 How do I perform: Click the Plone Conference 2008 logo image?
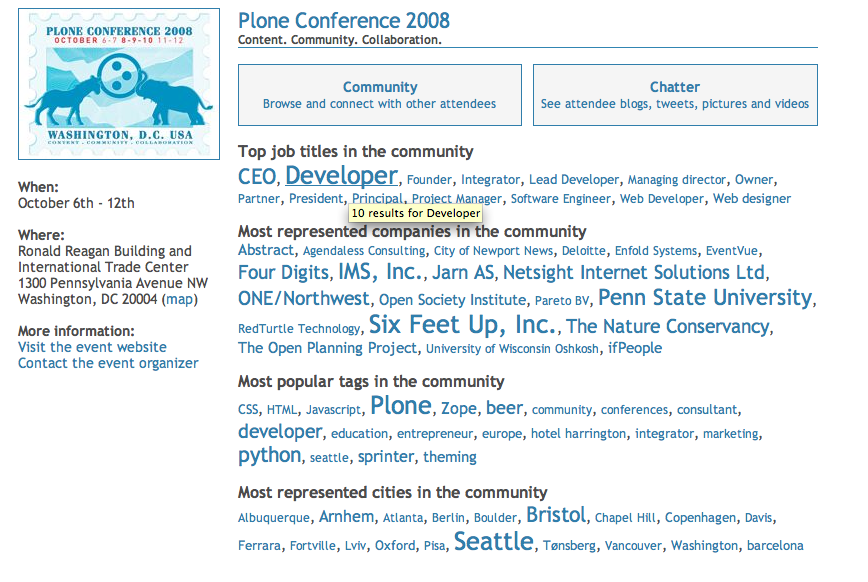120,84
